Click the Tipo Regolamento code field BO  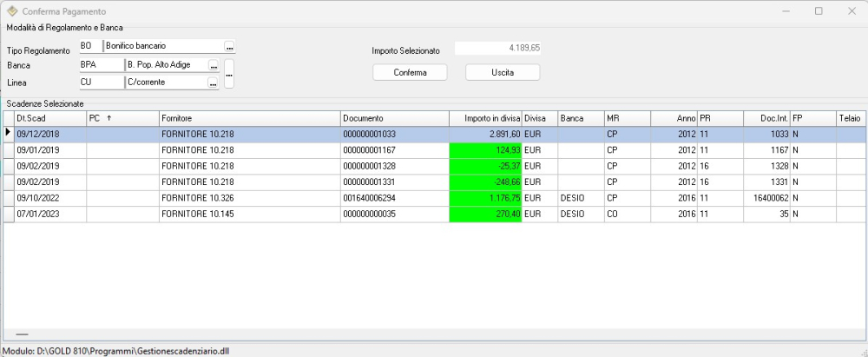tap(89, 46)
